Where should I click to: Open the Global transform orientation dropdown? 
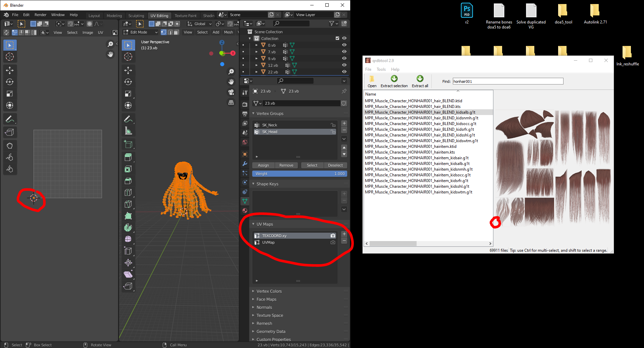tap(200, 24)
